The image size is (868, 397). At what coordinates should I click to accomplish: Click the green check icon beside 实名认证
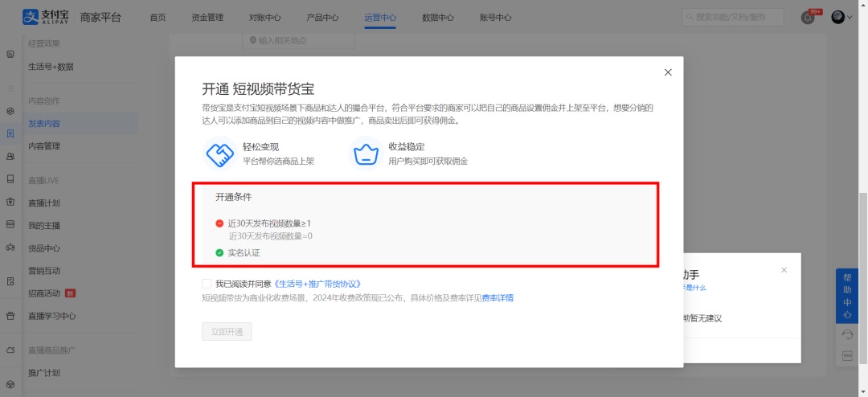[x=219, y=253]
